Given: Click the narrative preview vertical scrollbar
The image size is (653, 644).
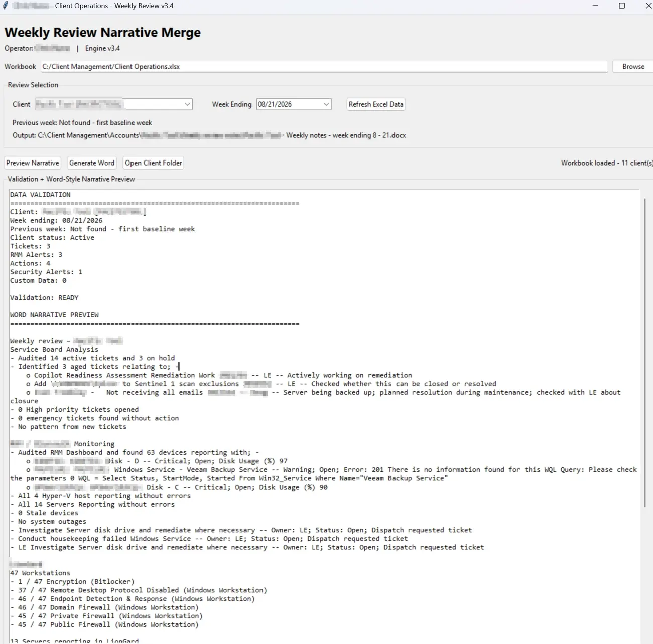Looking at the screenshot, I should (645, 353).
